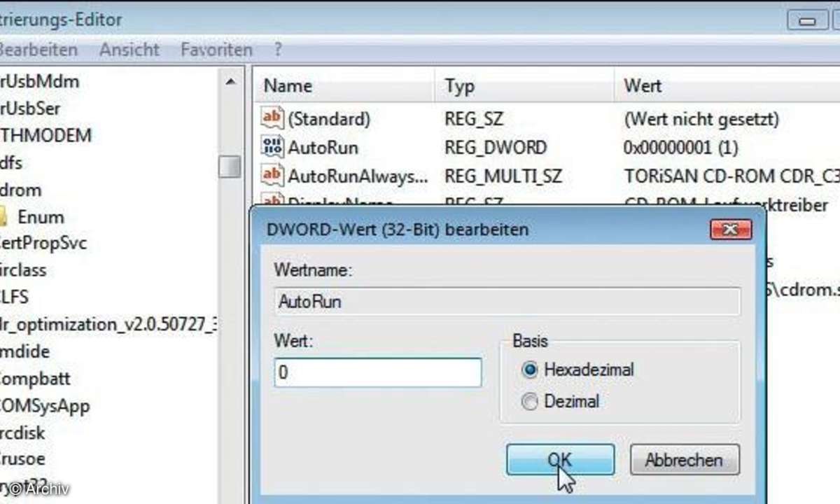
Task: Open the Bearbeiten menu
Action: [38, 50]
